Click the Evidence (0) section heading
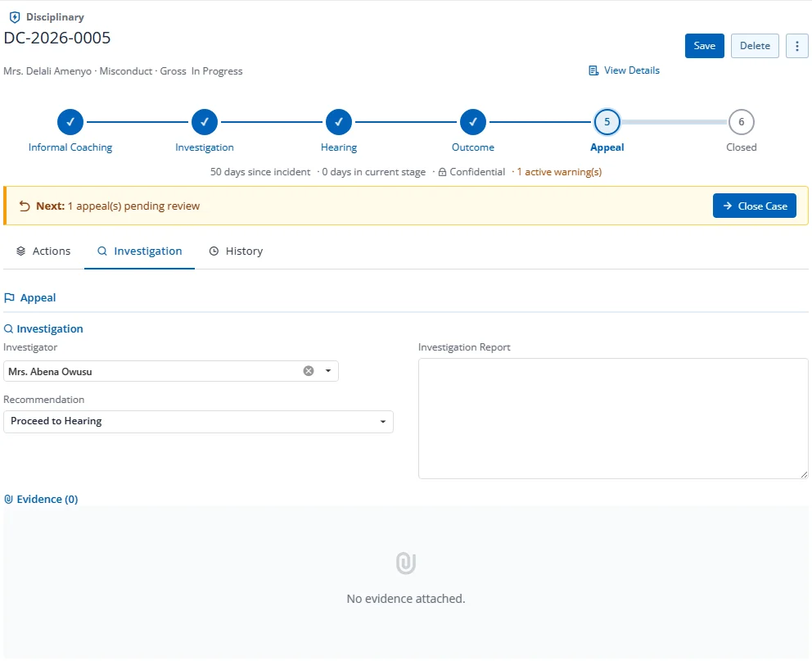Image resolution: width=812 pixels, height=661 pixels. point(47,500)
